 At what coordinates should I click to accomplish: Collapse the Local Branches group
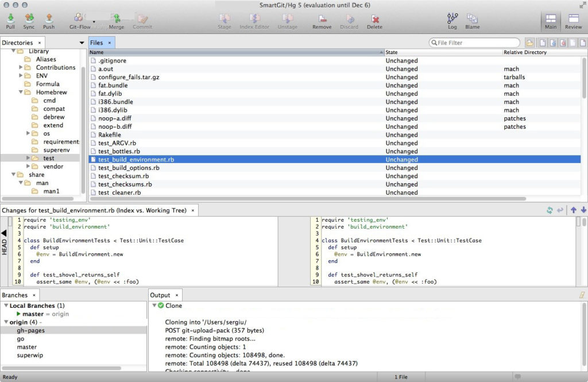pyautogui.click(x=6, y=306)
